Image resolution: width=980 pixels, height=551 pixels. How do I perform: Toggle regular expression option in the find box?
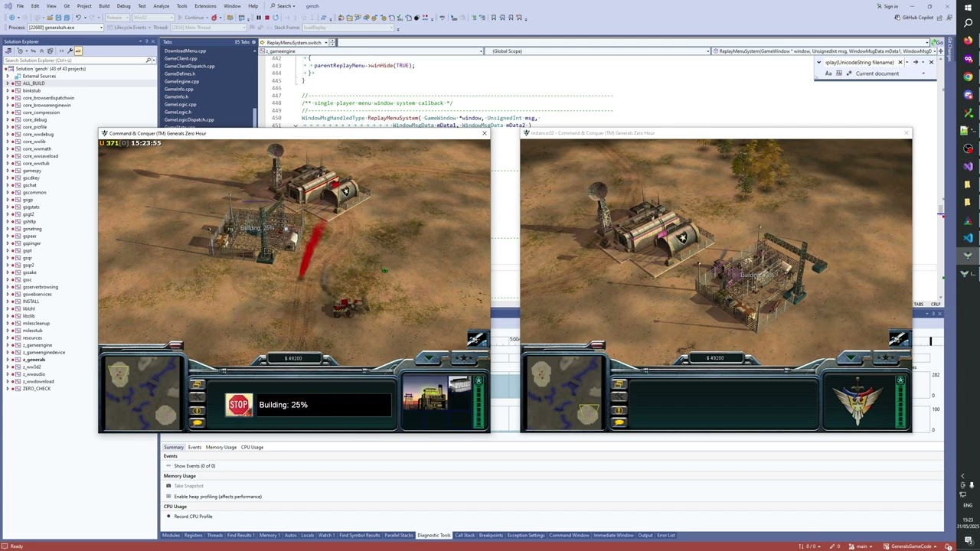pyautogui.click(x=849, y=73)
